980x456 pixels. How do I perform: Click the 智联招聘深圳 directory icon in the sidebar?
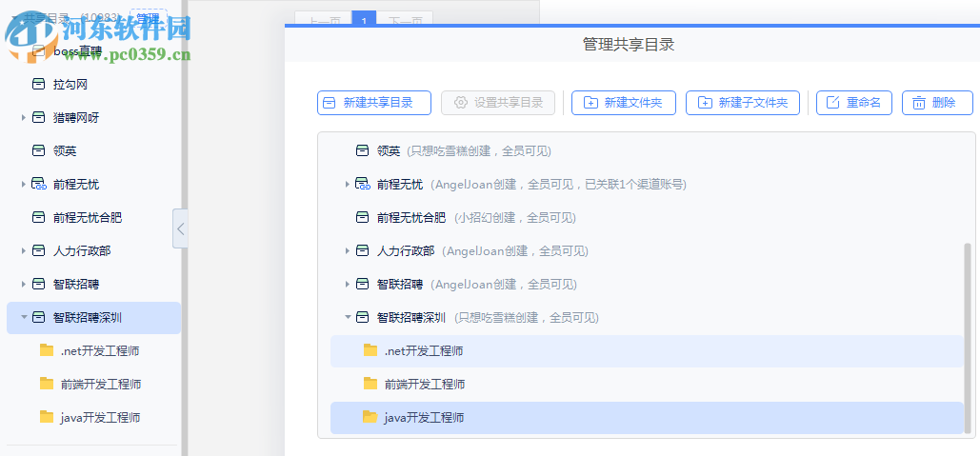pyautogui.click(x=39, y=317)
